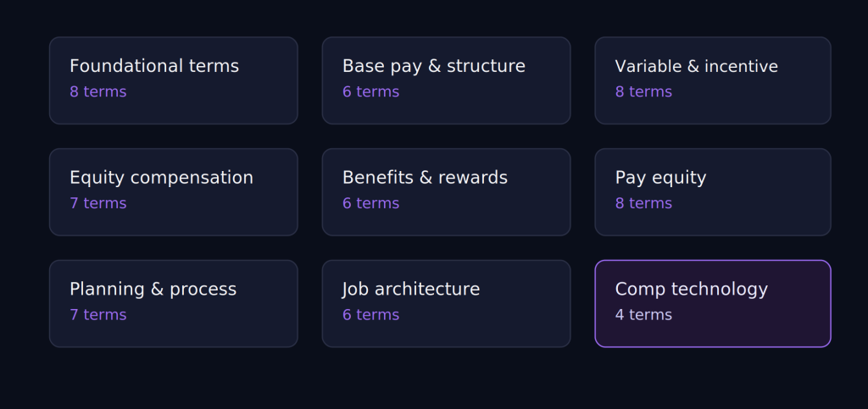The height and width of the screenshot is (409, 868).
Task: Open the Planning & process card
Action: [173, 304]
